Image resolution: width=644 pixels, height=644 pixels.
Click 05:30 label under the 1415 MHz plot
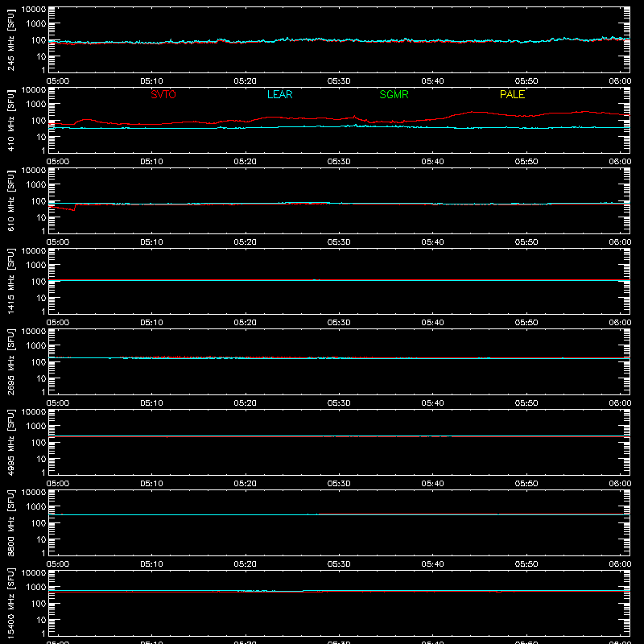click(339, 323)
